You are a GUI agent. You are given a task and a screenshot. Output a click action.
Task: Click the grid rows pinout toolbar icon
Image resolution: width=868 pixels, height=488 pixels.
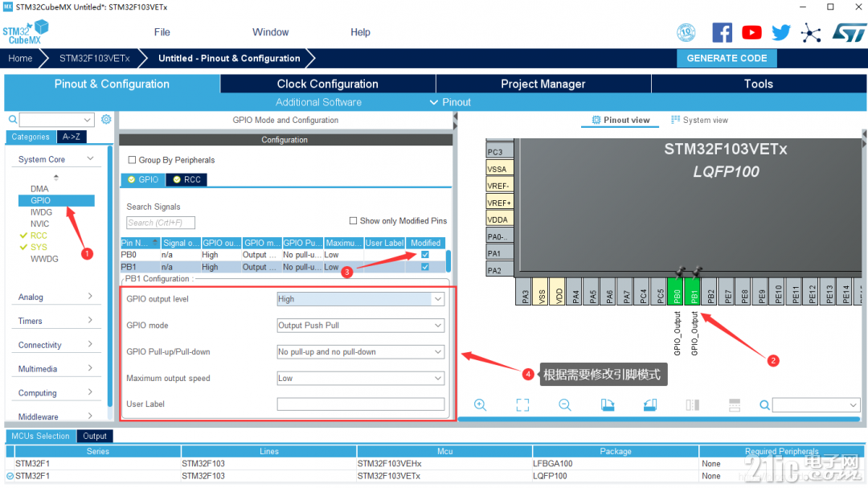click(735, 405)
